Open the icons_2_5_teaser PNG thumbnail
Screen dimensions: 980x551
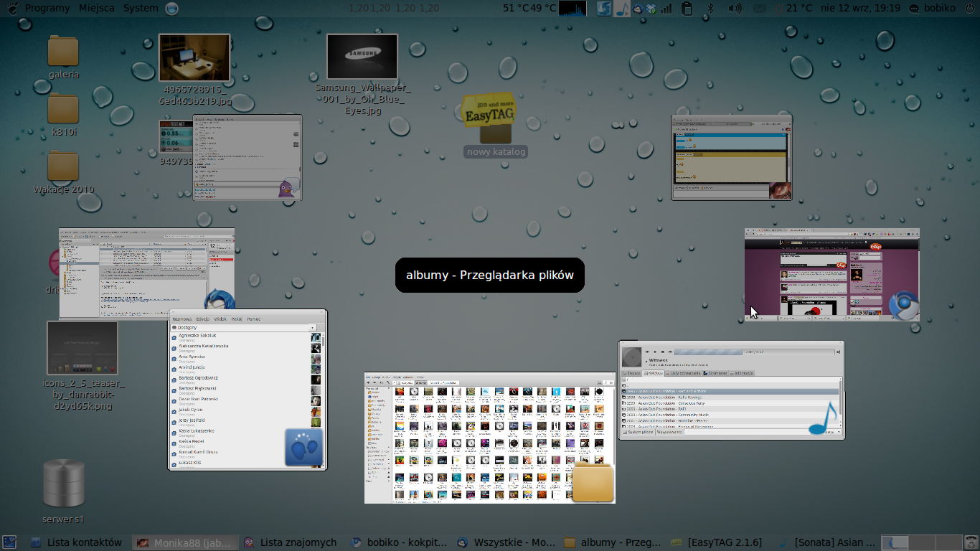click(x=82, y=348)
